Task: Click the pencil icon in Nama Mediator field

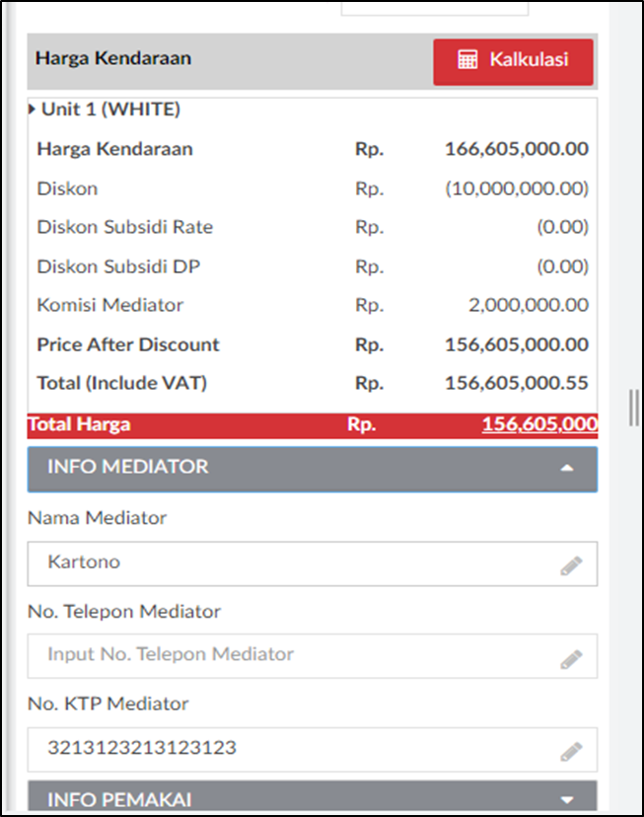Action: point(571,565)
